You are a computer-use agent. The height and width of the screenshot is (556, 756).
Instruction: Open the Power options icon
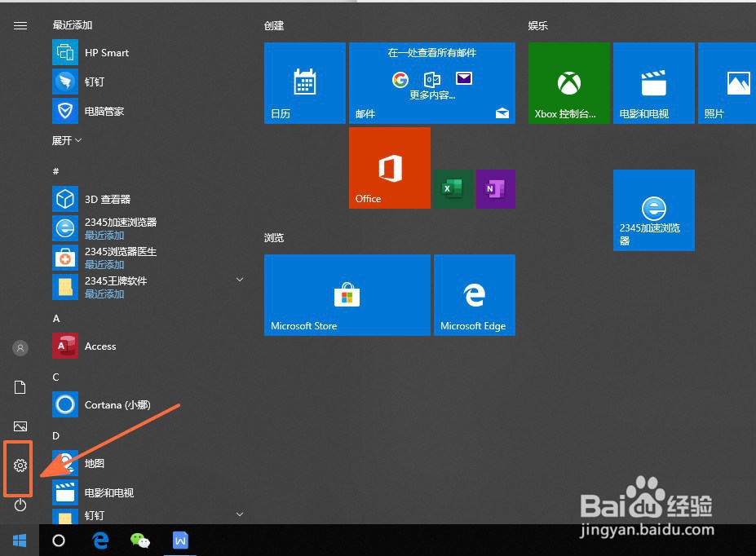[20, 505]
